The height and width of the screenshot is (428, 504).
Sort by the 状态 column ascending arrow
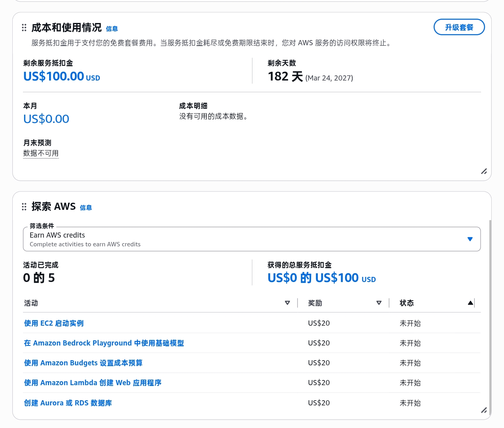pos(470,303)
